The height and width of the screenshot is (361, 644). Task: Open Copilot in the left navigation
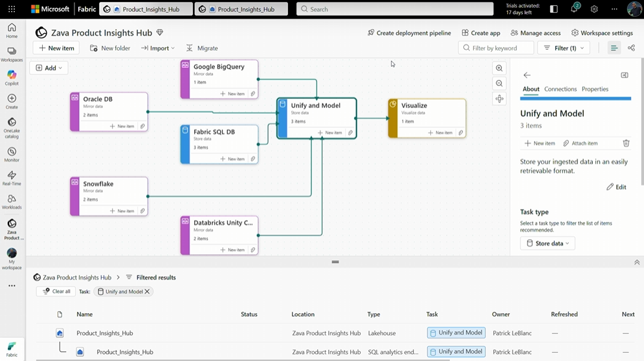[x=12, y=78]
